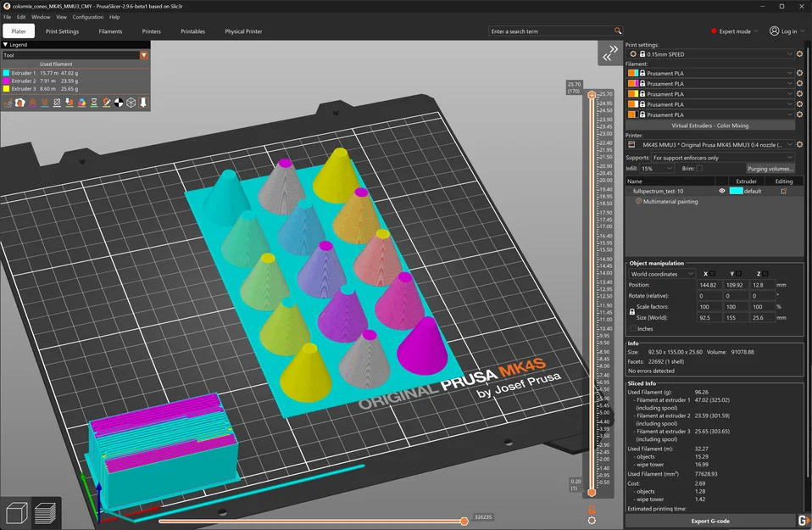
Task: Open printer settings gear beside MK4S MMU3
Action: pos(799,144)
